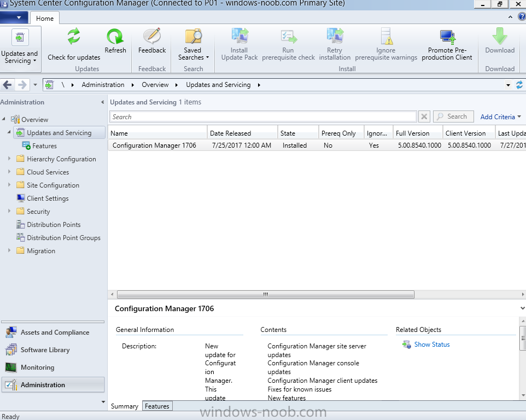Click Updates and Servicing breadcrumb segment
Viewport: 526px width, 420px height.
(x=218, y=85)
